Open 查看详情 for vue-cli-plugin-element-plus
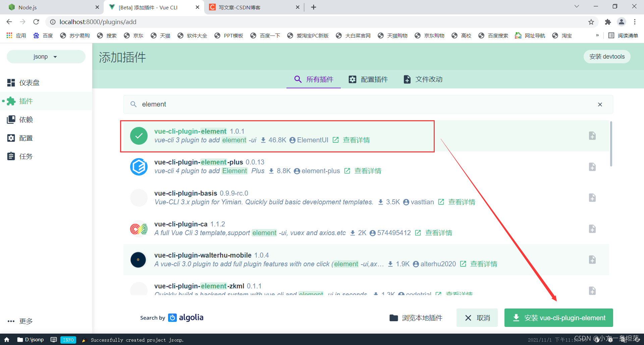This screenshot has width=644, height=345. tap(368, 171)
